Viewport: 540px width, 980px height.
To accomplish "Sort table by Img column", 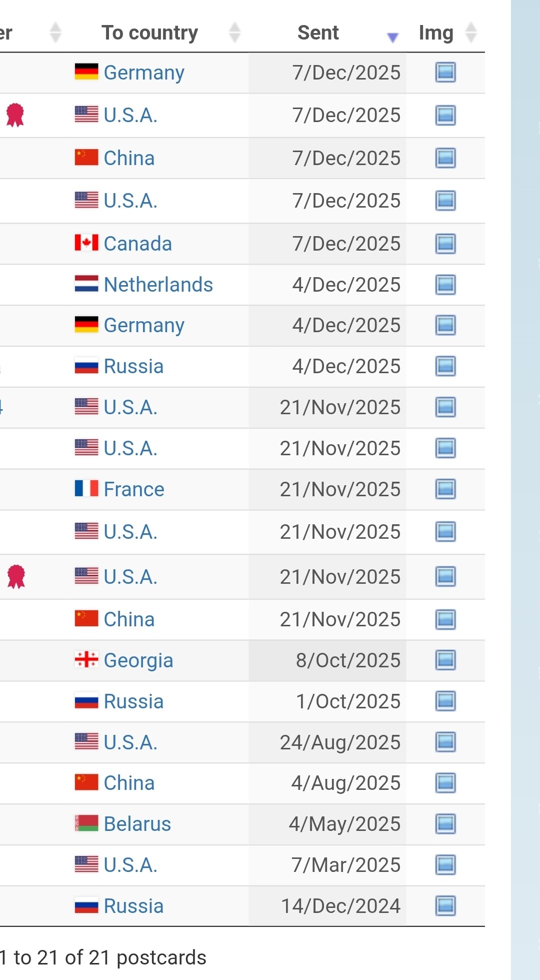I will (436, 33).
